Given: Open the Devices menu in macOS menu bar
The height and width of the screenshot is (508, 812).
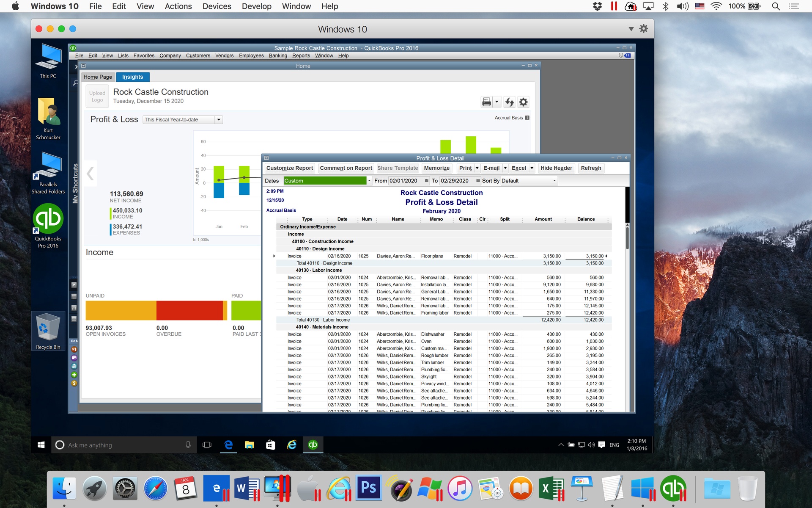Looking at the screenshot, I should [217, 6].
